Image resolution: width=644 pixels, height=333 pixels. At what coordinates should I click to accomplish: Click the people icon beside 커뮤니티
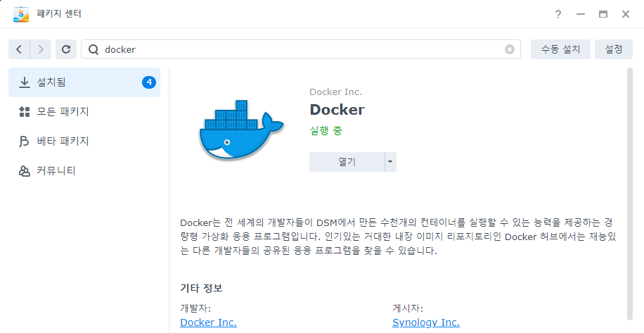pos(24,171)
